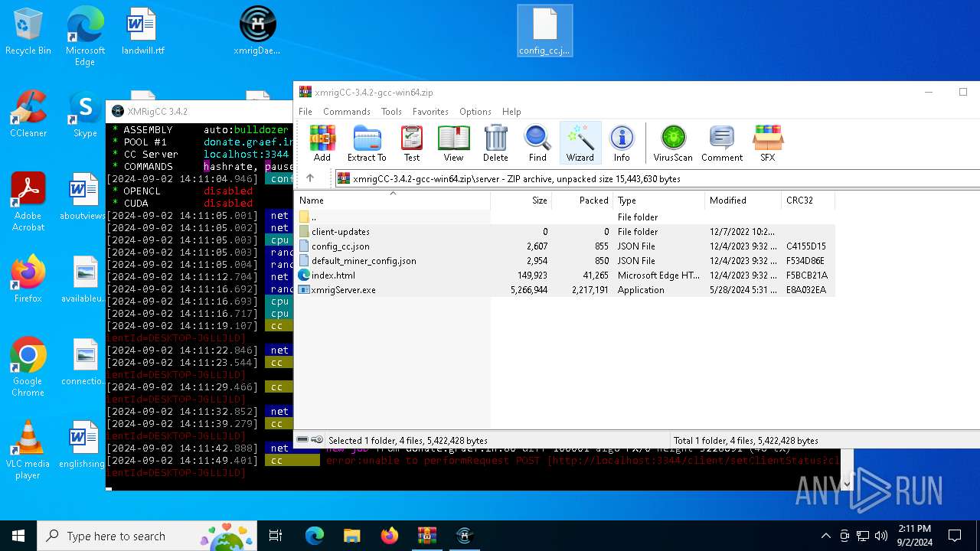
Task: Show hidden system tray icons
Action: [x=825, y=536]
